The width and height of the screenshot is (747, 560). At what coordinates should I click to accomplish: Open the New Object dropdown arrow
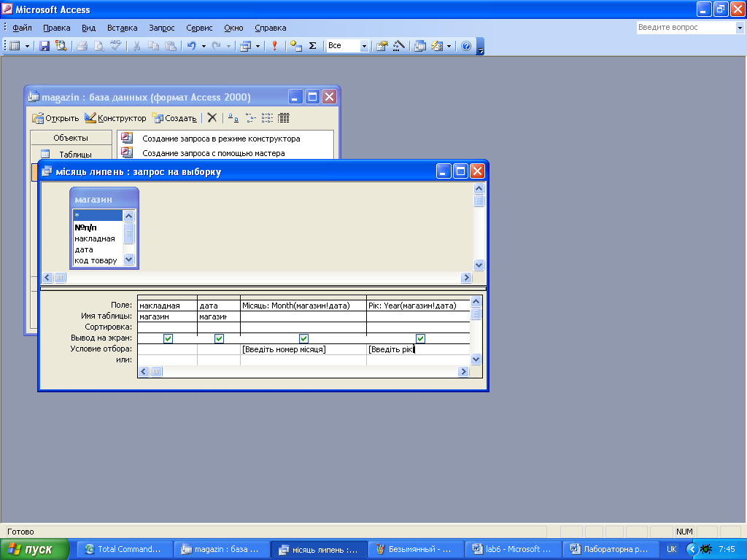pyautogui.click(x=449, y=46)
